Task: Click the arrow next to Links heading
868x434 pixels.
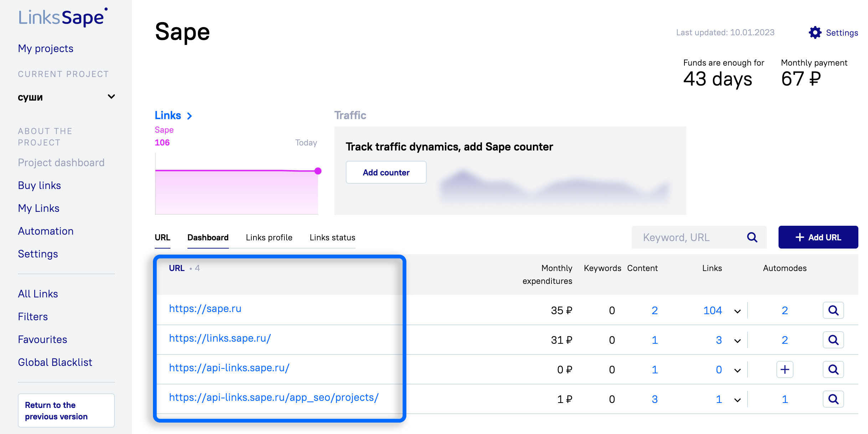Action: click(190, 116)
